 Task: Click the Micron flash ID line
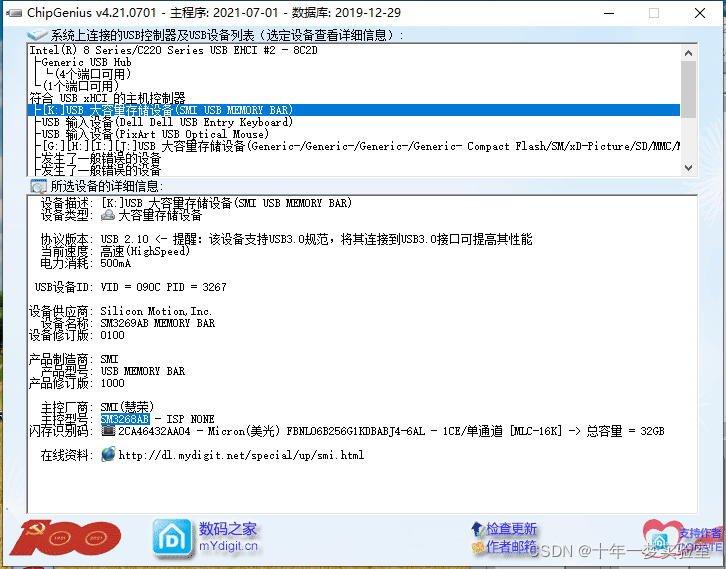(391, 431)
